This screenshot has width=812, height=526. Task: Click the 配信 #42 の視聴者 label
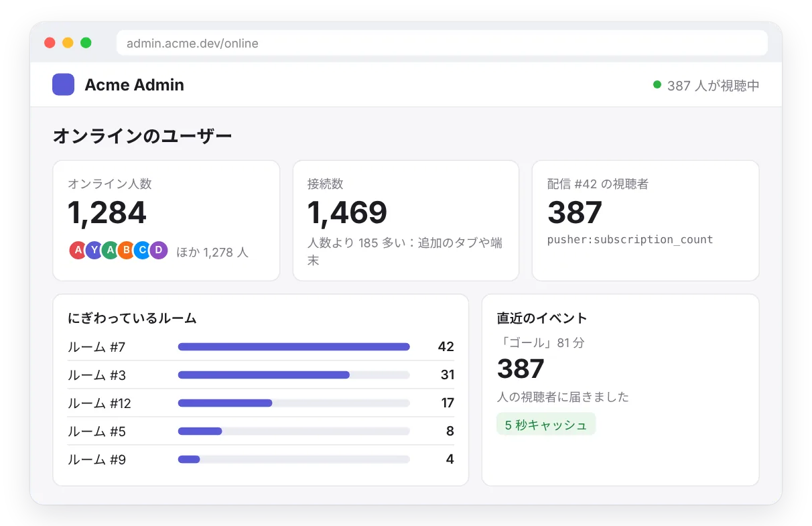(598, 184)
